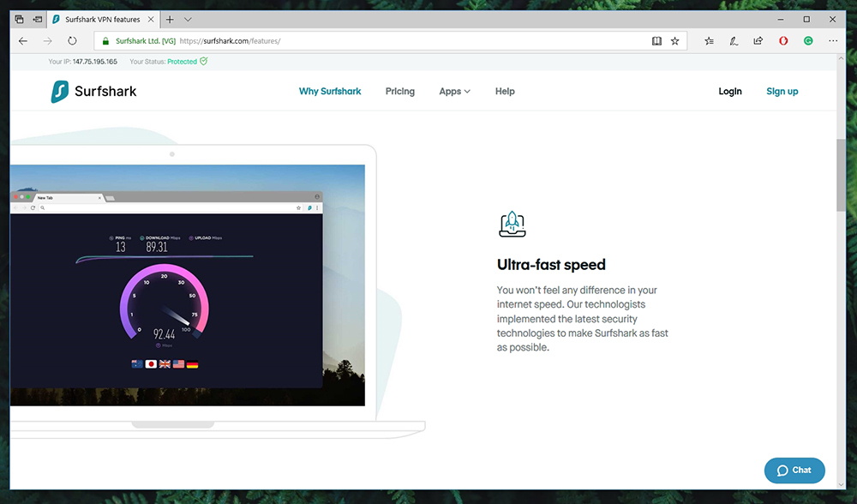Expand the Apps dropdown menu
Viewport: 857px width, 504px height.
pyautogui.click(x=454, y=92)
